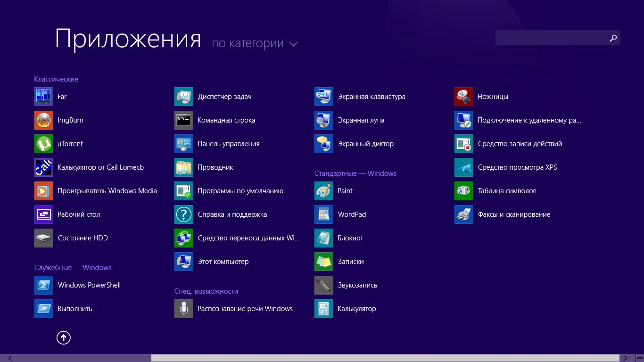Click the 'Far' app label

(x=62, y=97)
